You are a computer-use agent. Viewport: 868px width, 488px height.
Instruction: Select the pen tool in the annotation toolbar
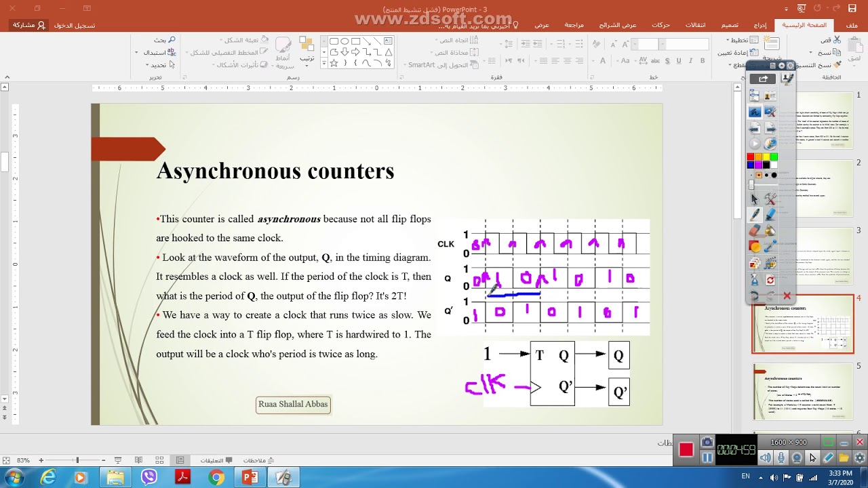click(x=754, y=215)
